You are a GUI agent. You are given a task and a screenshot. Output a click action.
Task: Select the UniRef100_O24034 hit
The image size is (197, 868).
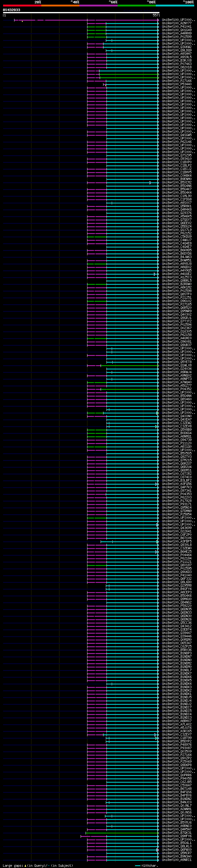(x=177, y=369)
